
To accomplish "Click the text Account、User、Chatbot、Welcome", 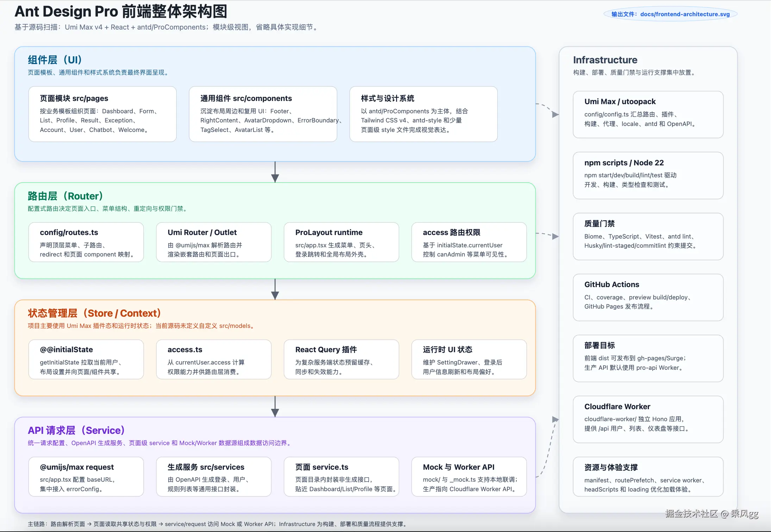I will pos(95,130).
